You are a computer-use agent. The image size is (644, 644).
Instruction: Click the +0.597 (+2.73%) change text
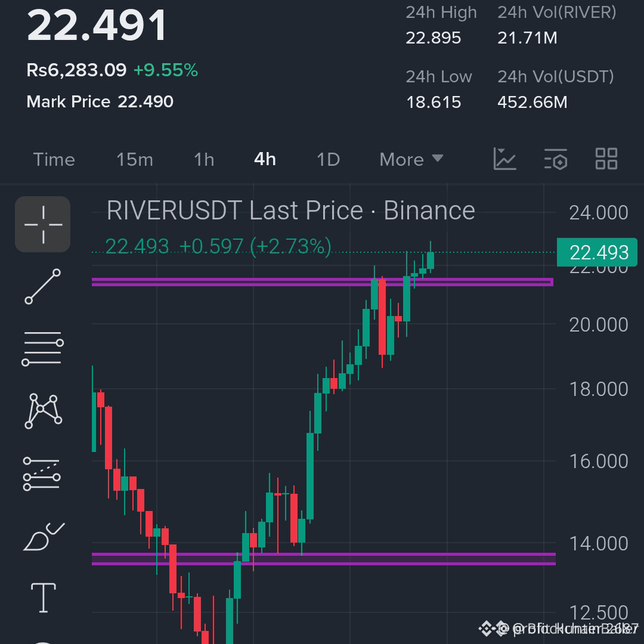tap(255, 246)
